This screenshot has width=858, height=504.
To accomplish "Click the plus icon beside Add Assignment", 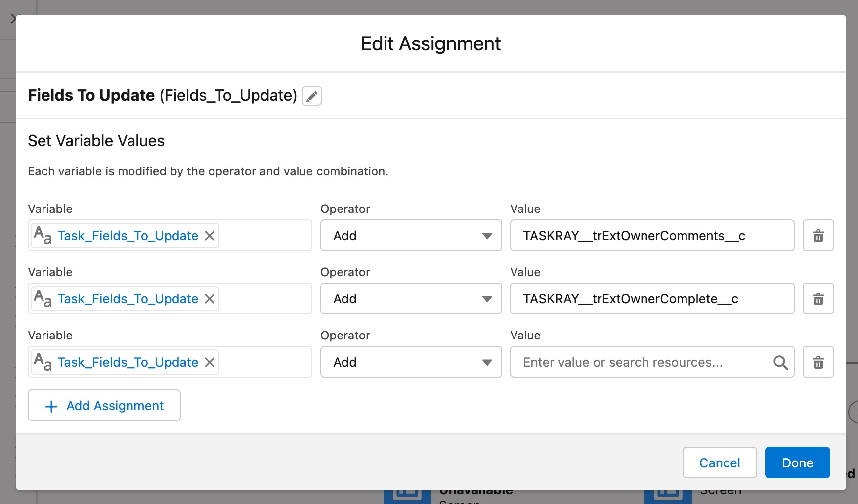I will 50,406.
